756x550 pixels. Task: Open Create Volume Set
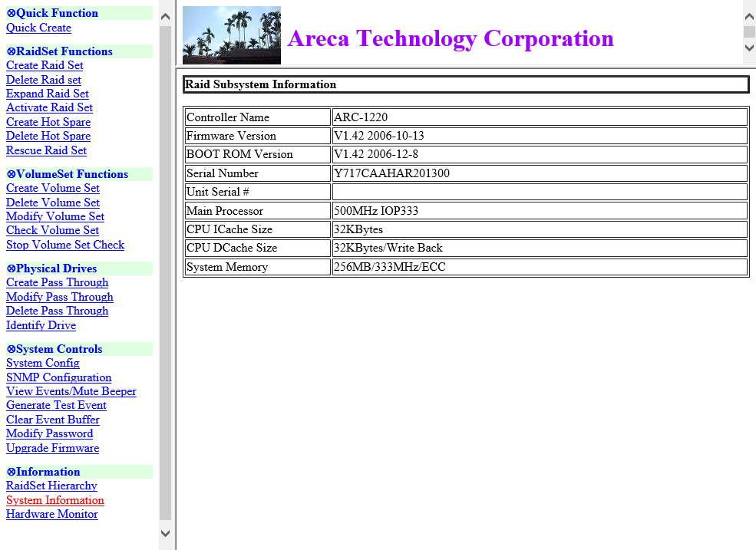(52, 188)
